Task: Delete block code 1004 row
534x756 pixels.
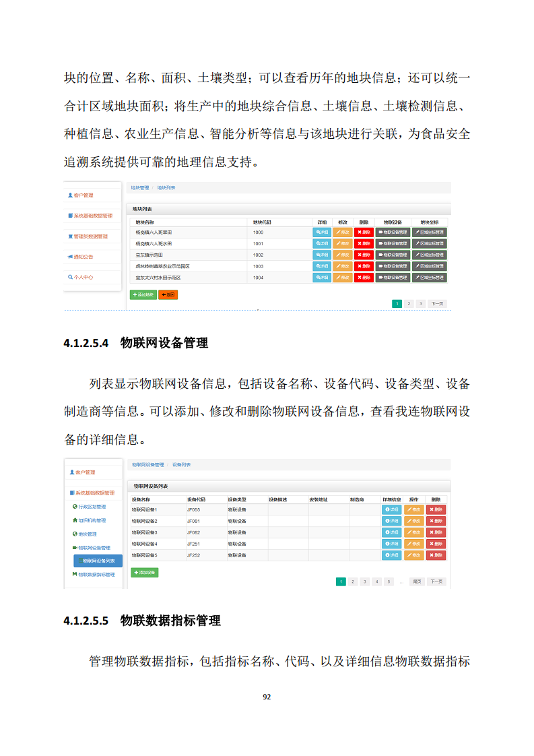Action: (364, 278)
